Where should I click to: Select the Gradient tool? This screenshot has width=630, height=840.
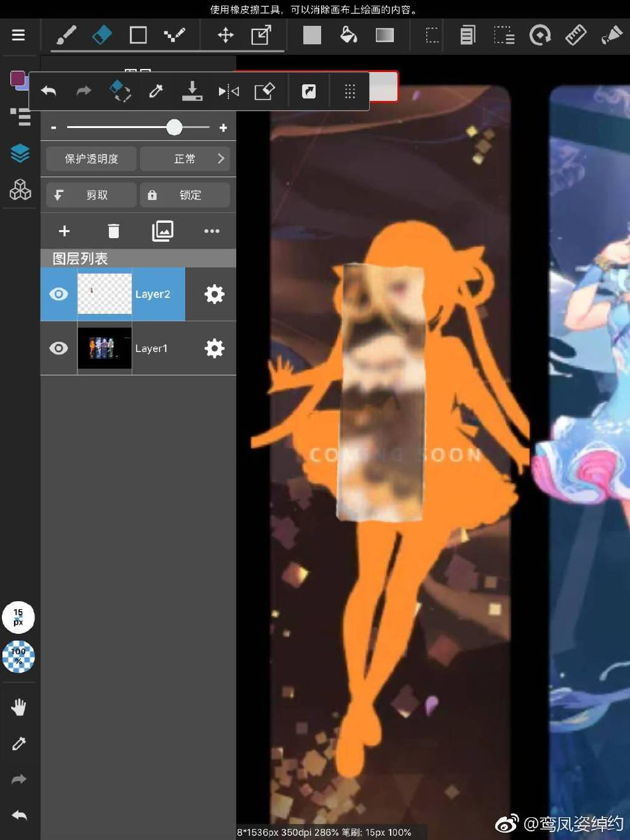point(385,35)
